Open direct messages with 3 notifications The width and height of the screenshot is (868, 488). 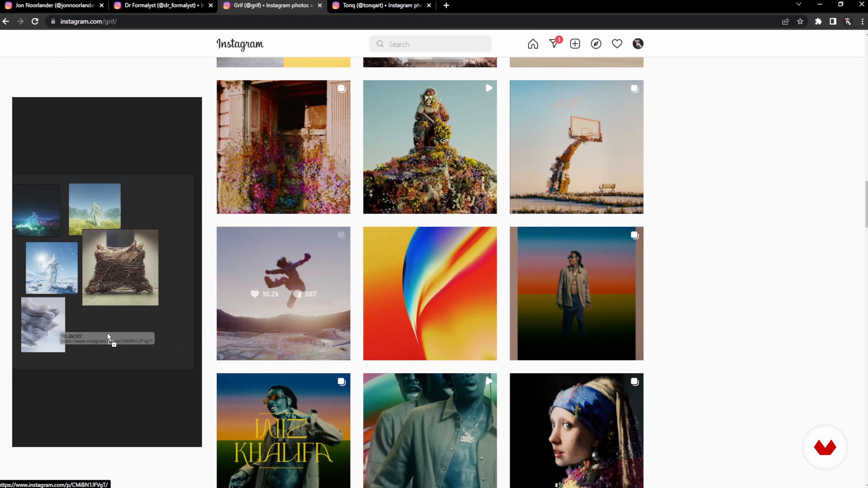coord(554,43)
